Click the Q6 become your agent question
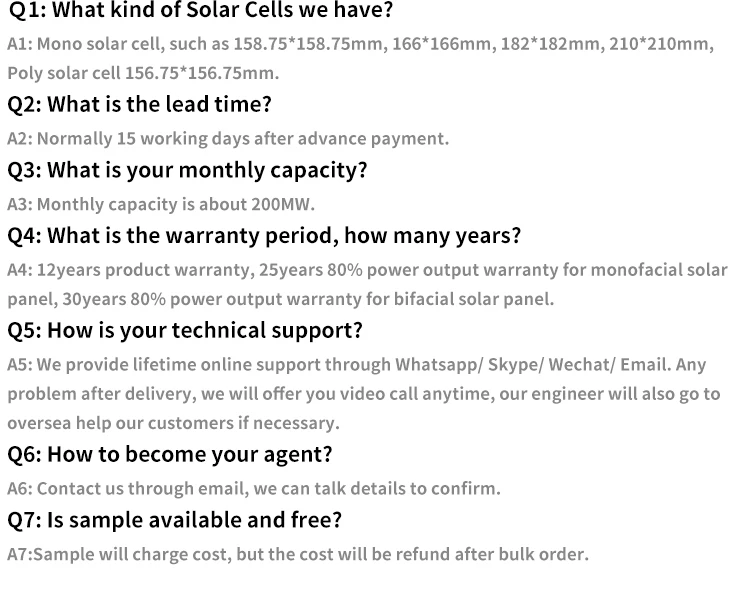Screen dimensions: 750x597 (x=170, y=454)
